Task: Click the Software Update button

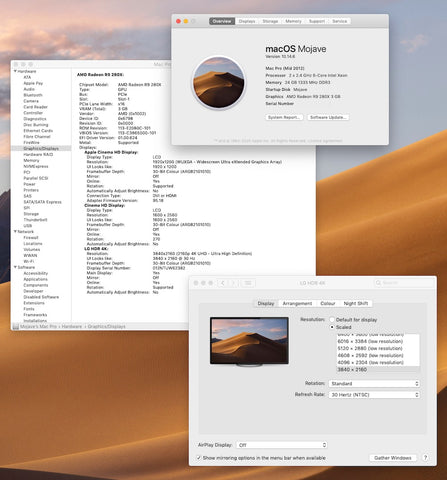Action: coord(328,117)
